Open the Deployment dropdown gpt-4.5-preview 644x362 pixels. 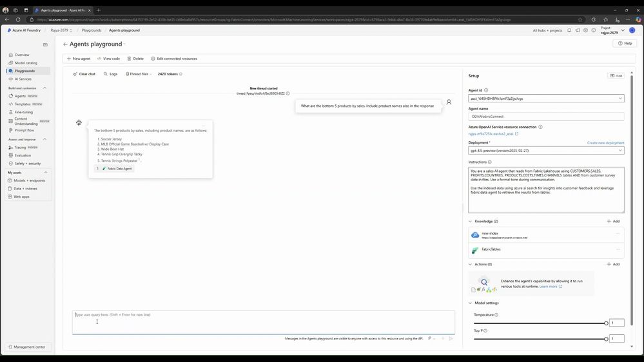point(546,151)
